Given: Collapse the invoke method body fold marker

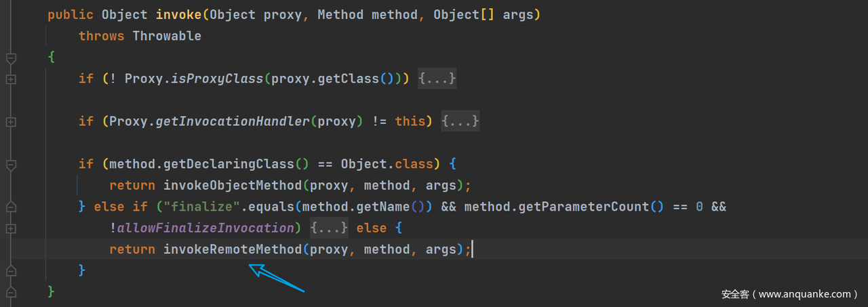Looking at the screenshot, I should pos(11,58).
